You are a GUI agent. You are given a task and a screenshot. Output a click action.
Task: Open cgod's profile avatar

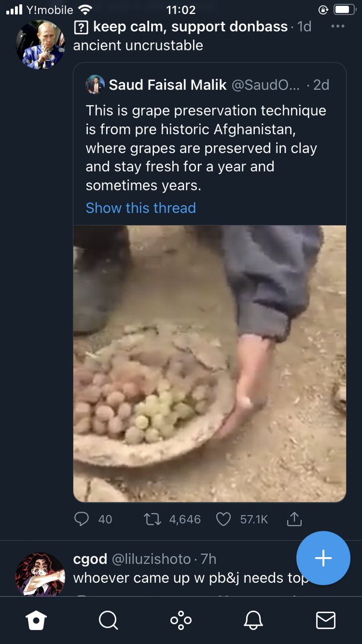pyautogui.click(x=40, y=574)
